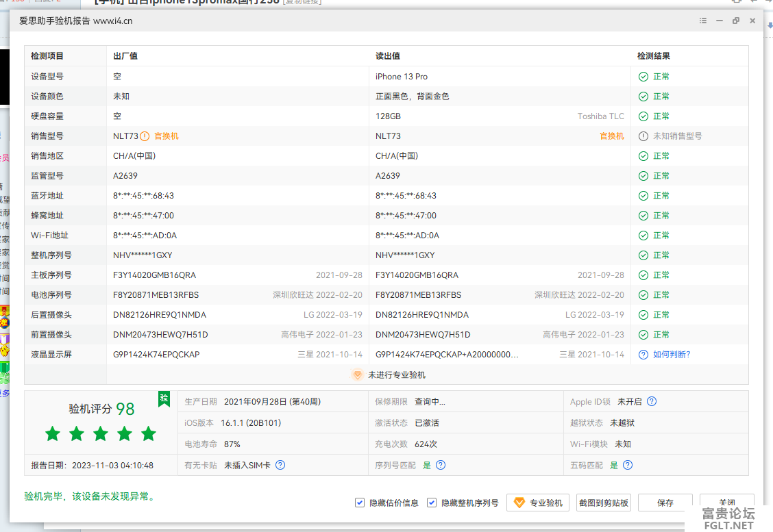The width and height of the screenshot is (773, 532).
Task: Click the question icon beside 序列号匹配
Action: click(x=441, y=465)
